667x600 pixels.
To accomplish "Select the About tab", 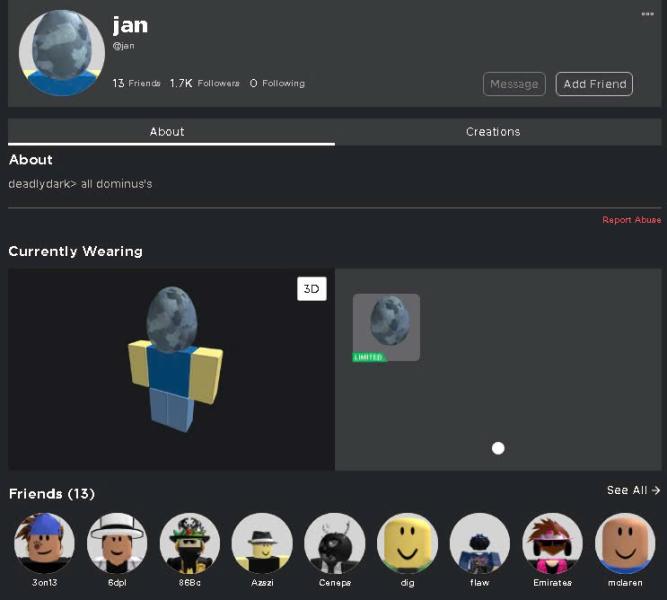I will pyautogui.click(x=167, y=132).
